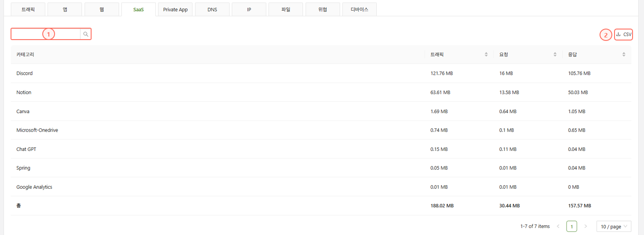644x235 pixels.
Task: Select the 파일 tab
Action: [286, 9]
